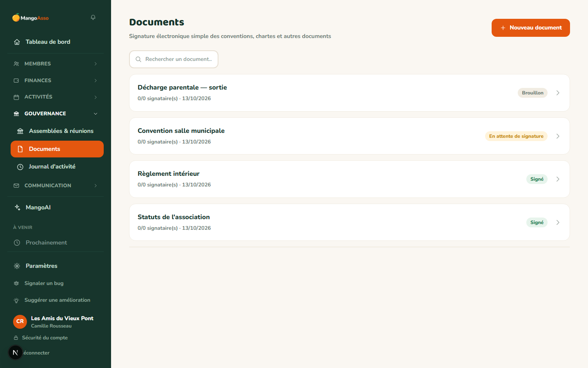The height and width of the screenshot is (368, 588).
Task: Open Règlement intérieur row chevron
Action: tap(558, 179)
